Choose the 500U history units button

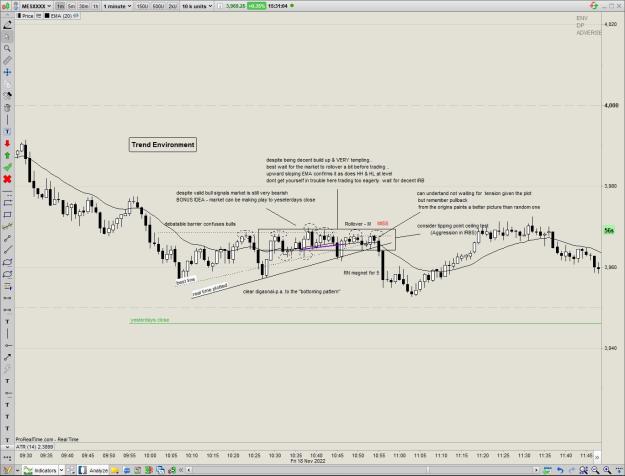pos(158,6)
